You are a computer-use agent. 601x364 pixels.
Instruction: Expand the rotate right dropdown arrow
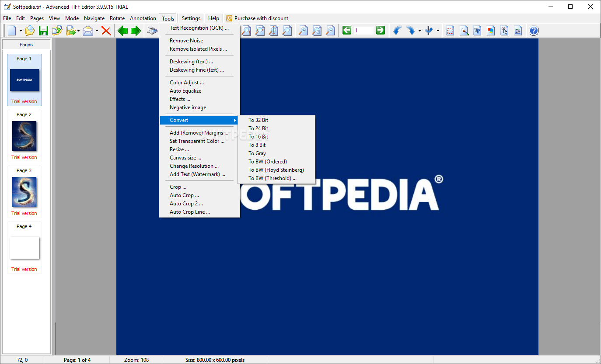click(x=419, y=31)
